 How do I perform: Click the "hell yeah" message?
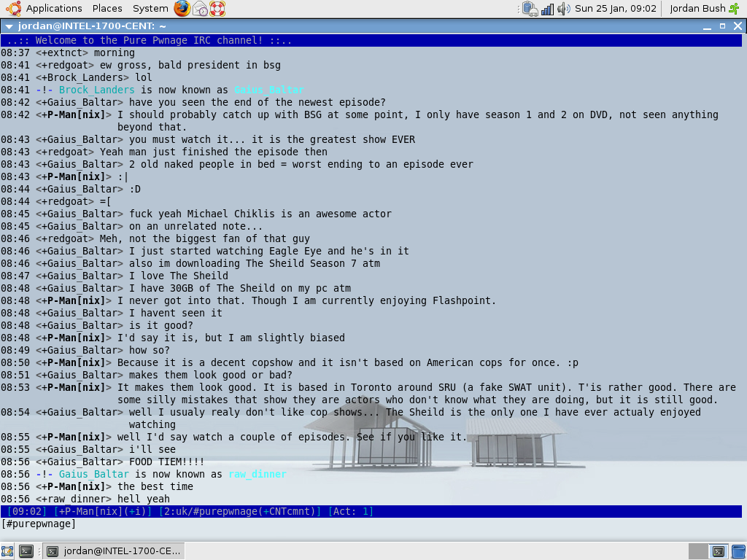coord(144,499)
